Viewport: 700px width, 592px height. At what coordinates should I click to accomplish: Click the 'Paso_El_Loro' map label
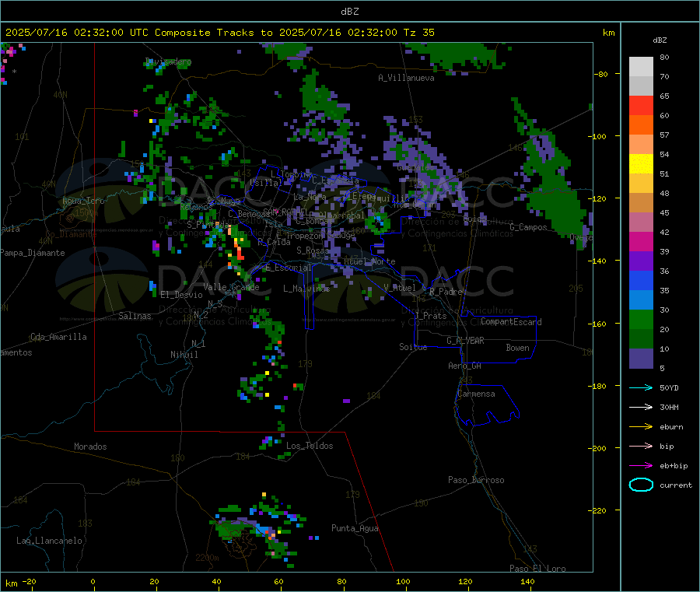(538, 569)
